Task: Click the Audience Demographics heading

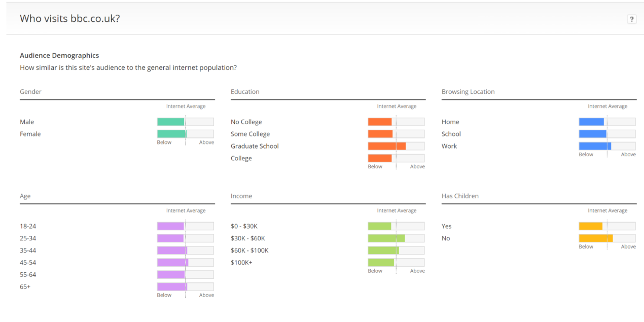Action: (x=59, y=55)
